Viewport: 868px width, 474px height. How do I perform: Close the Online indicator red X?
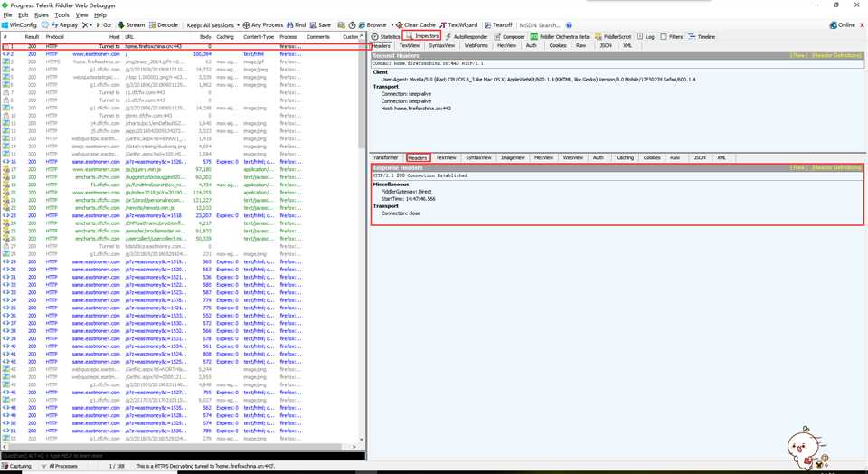pyautogui.click(x=862, y=25)
